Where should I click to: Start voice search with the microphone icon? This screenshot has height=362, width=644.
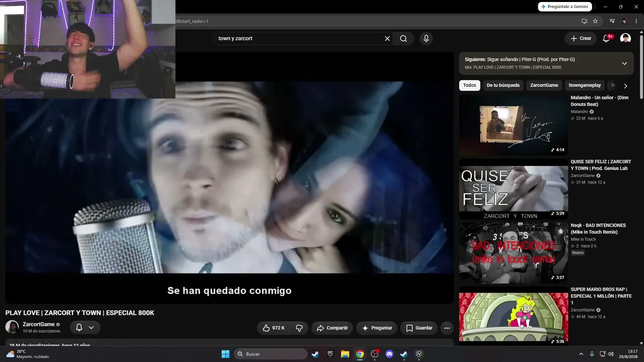pos(426,39)
